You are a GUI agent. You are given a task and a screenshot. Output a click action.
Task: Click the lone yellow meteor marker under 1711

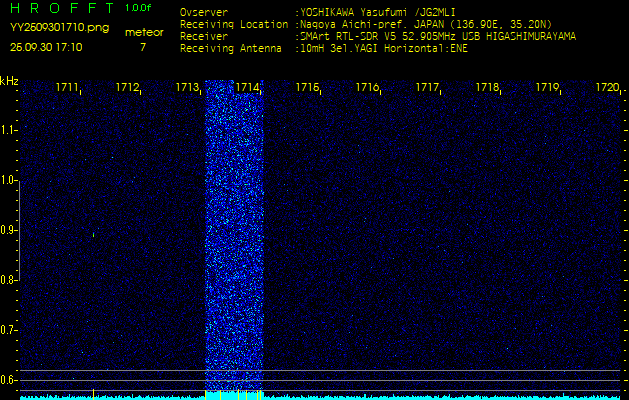[93, 394]
